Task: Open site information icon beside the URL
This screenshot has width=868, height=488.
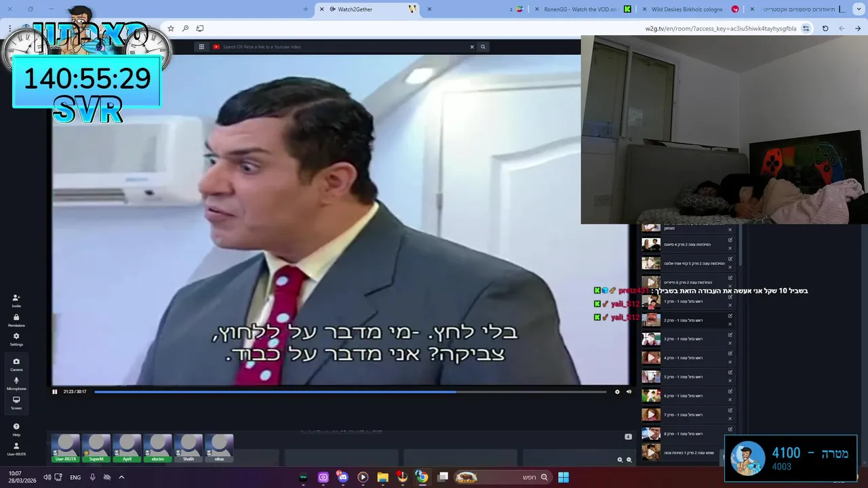Action: 806,28
